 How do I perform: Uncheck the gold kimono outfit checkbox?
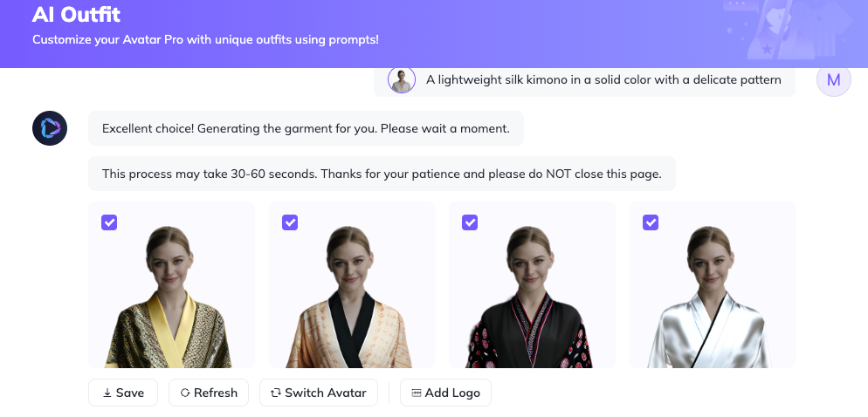pyautogui.click(x=110, y=222)
